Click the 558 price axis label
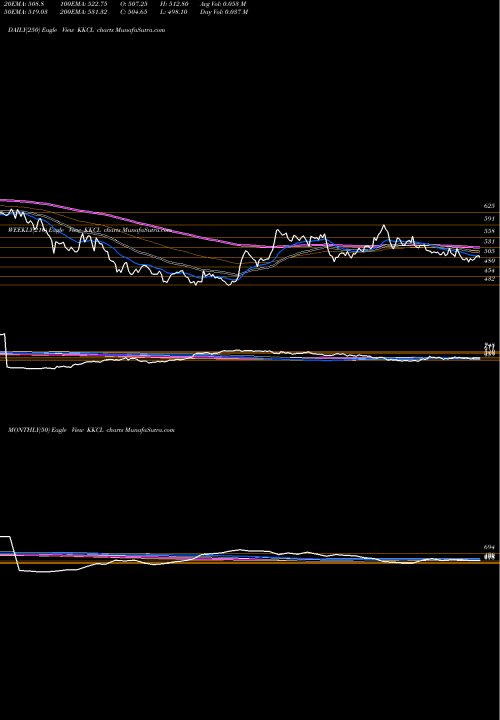Screen dimensions: 500x720 coord(489,231)
